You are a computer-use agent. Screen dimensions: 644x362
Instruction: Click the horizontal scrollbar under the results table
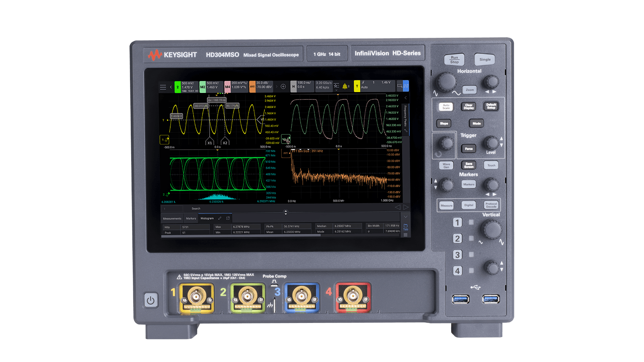pos(241,236)
